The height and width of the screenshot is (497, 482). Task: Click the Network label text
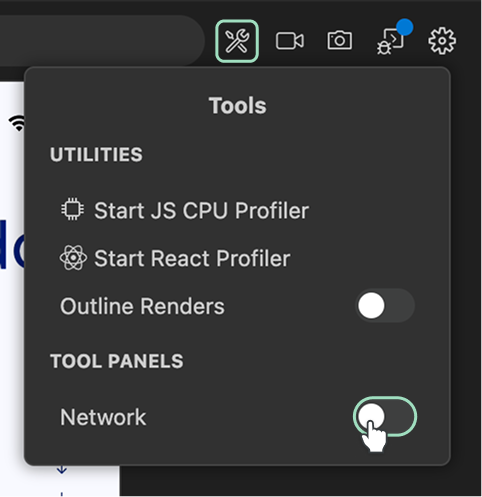pos(103,417)
